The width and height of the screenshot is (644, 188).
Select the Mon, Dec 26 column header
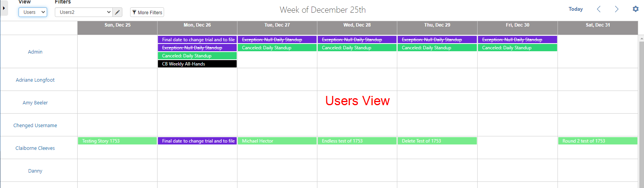tap(197, 25)
